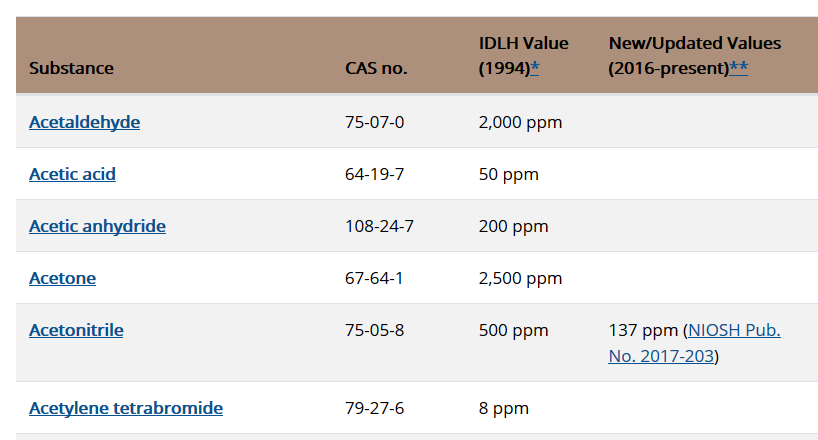Click the Acetylene tetrabromide link
This screenshot has width=818, height=440.
(125, 408)
